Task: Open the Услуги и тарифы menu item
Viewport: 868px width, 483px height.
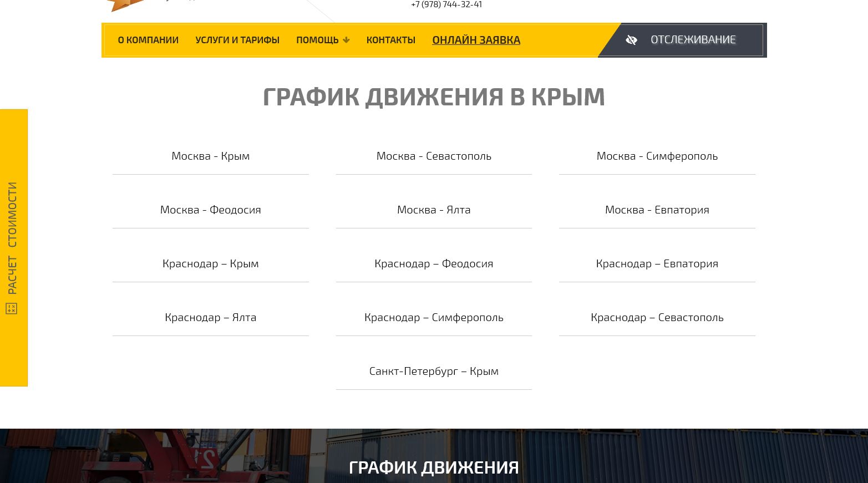Action: point(237,40)
